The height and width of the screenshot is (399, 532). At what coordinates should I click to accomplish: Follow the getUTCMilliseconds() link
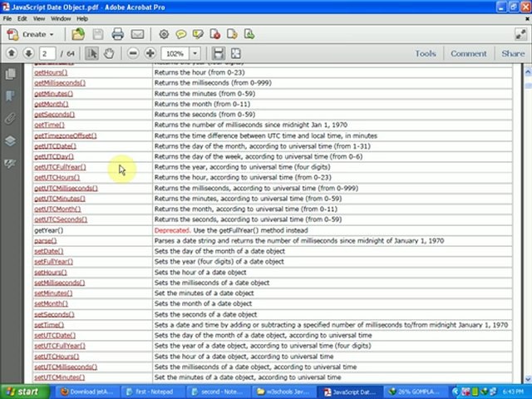point(66,188)
